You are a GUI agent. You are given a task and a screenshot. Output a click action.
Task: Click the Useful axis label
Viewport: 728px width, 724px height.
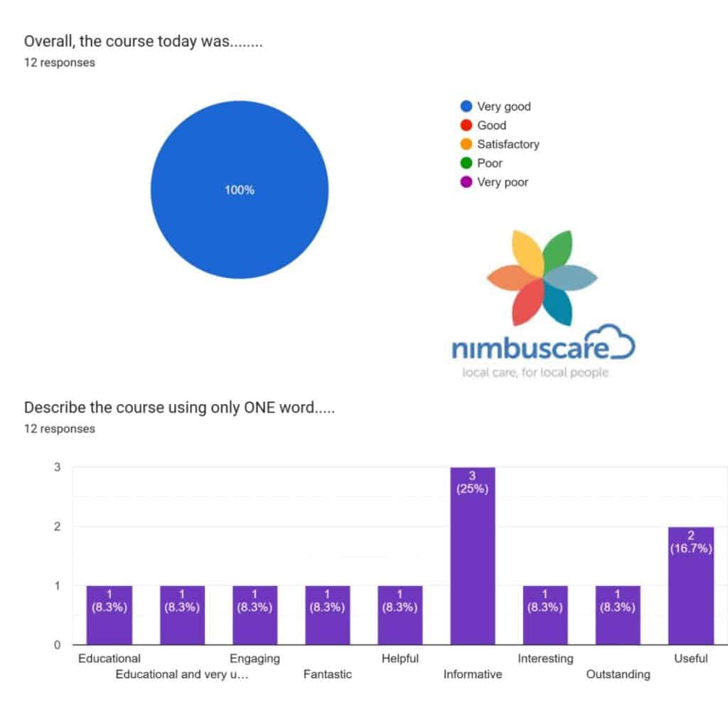pyautogui.click(x=691, y=659)
